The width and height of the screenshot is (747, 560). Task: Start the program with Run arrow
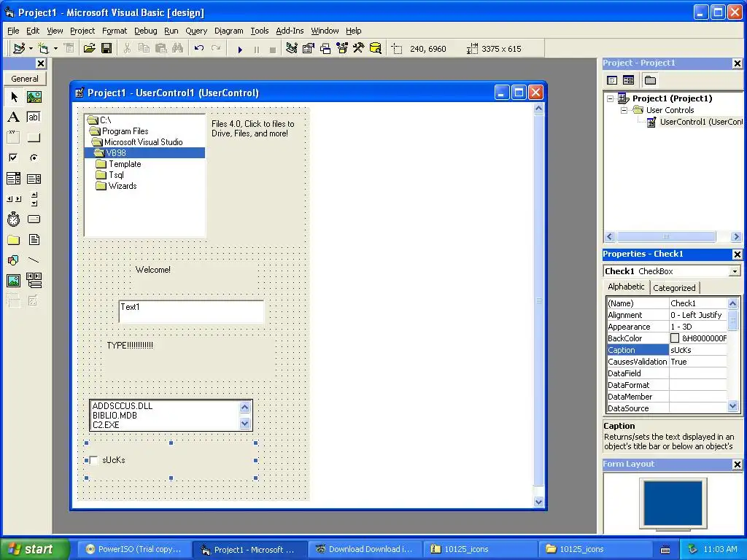click(x=240, y=49)
